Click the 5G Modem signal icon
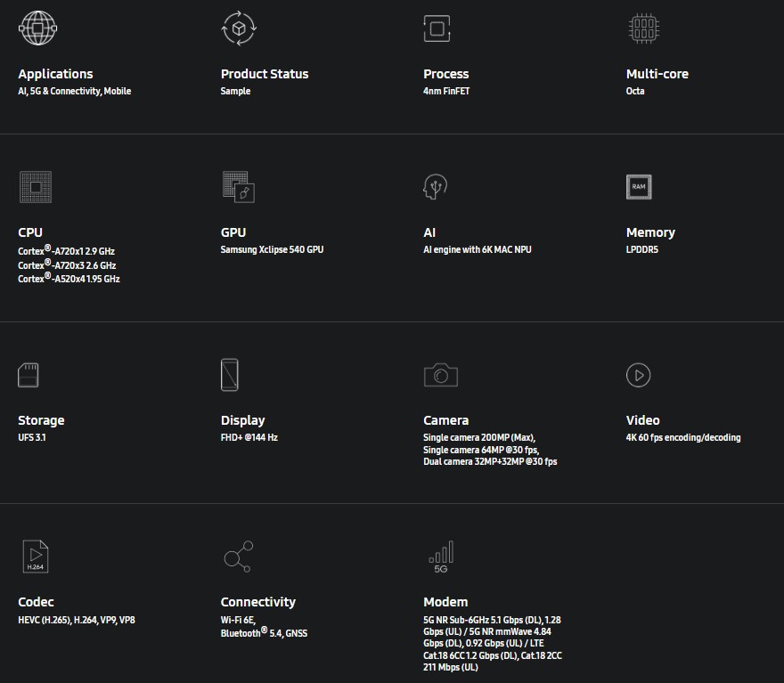784x683 pixels. (x=441, y=557)
